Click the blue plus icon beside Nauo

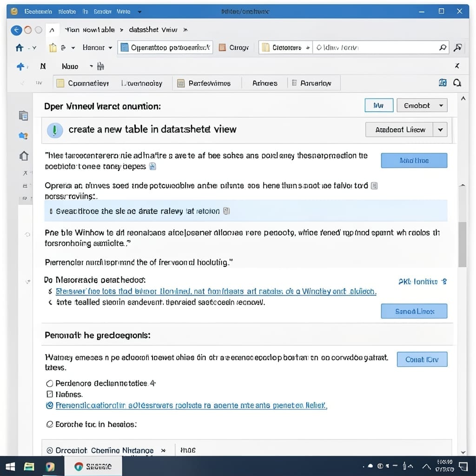(20, 66)
